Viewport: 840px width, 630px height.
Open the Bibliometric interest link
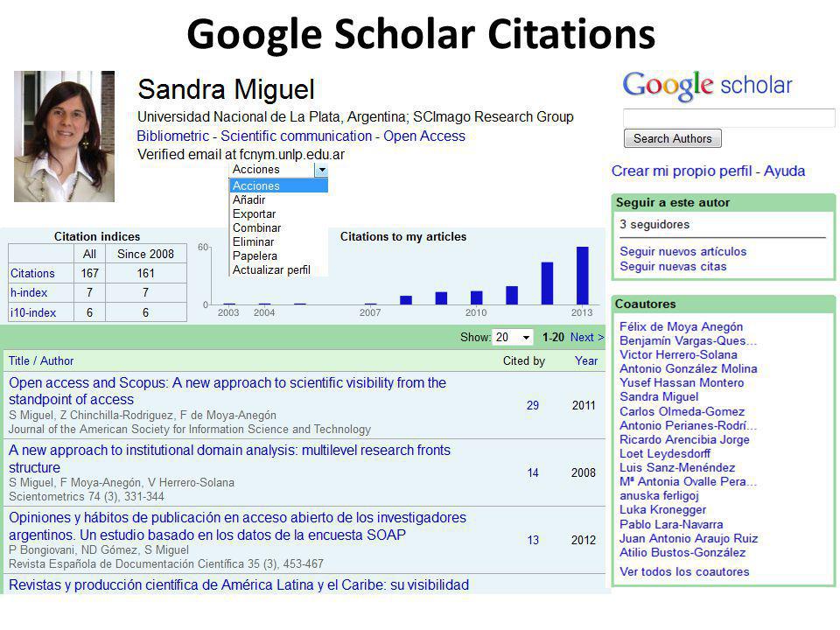coord(172,136)
